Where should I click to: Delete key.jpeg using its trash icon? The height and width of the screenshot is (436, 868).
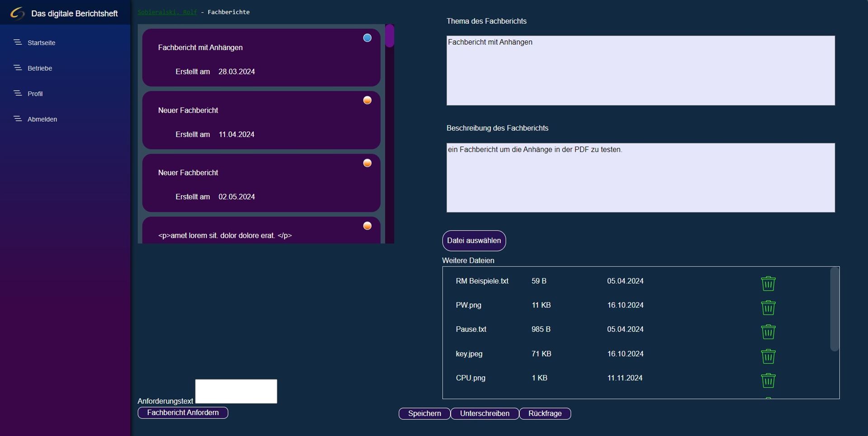point(768,356)
